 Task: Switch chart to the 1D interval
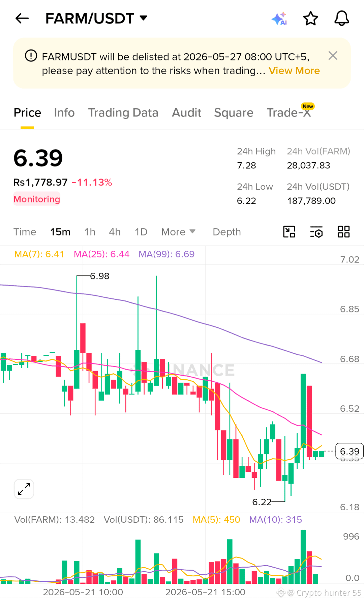point(141,232)
